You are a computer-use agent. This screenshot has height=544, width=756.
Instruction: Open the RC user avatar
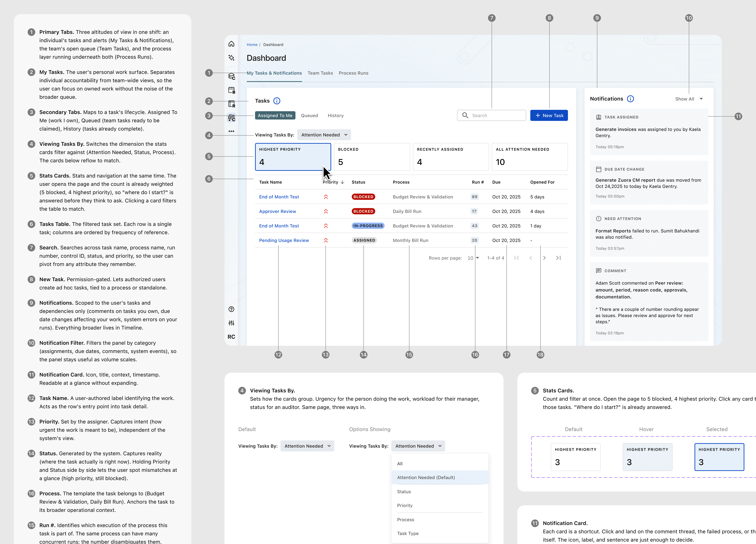click(x=231, y=337)
